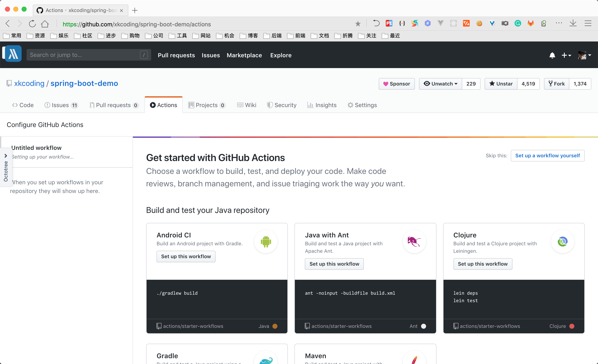
Task: Set up the Android CI workflow
Action: (x=186, y=256)
